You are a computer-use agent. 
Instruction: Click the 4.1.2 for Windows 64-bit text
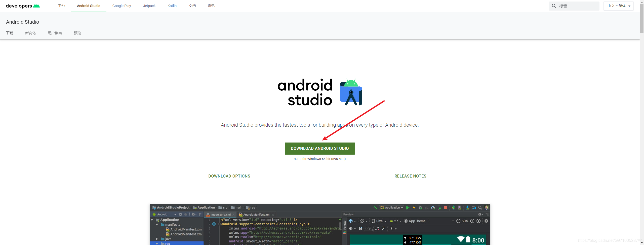coord(320,159)
